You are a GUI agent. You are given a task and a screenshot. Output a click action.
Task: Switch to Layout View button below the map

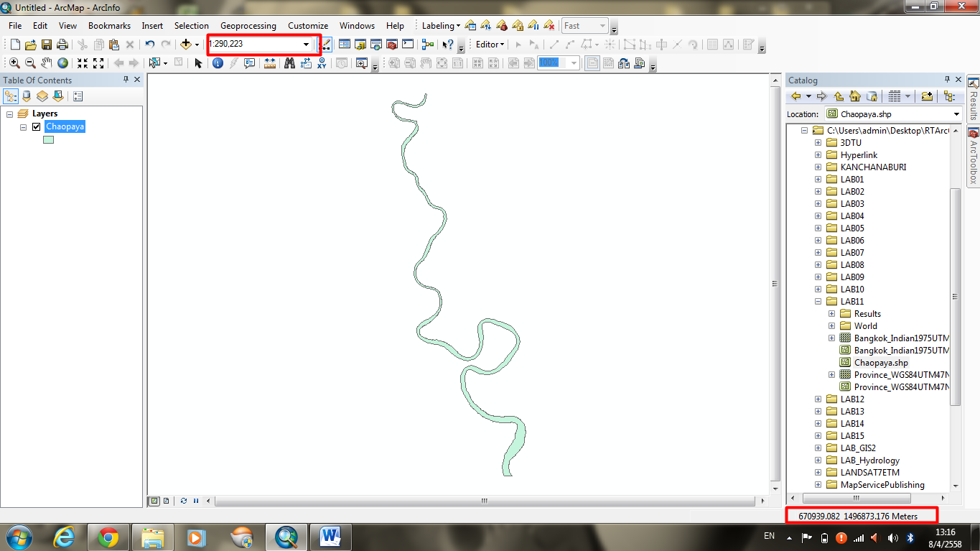[166, 501]
